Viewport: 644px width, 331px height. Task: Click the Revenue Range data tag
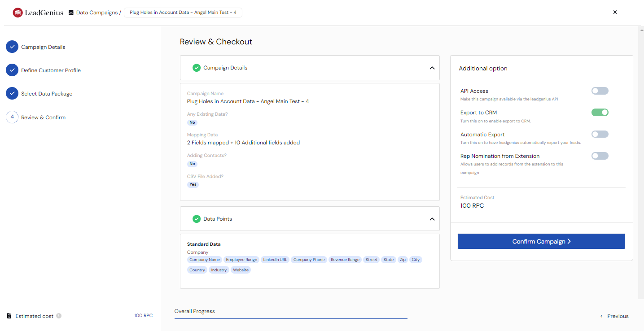[345, 260]
